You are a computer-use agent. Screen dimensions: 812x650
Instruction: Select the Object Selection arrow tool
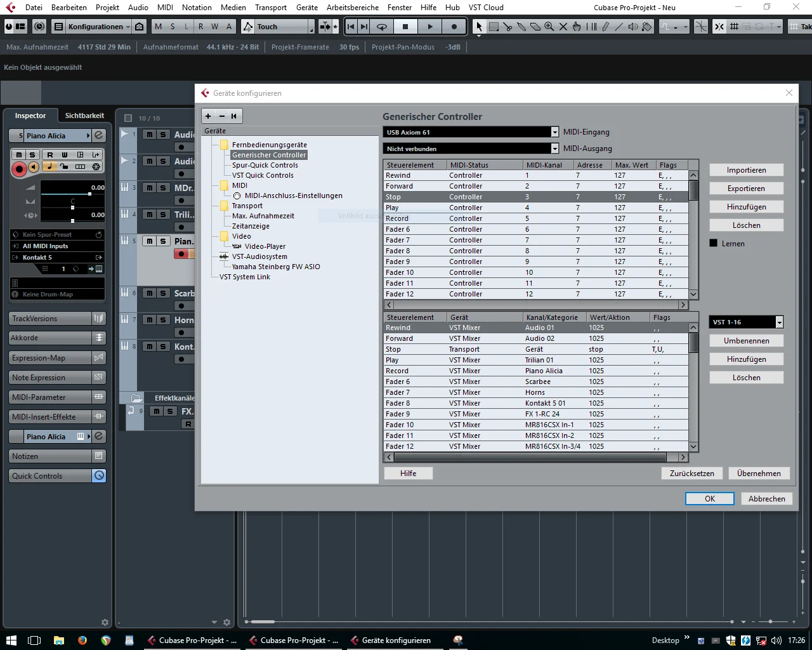pos(480,27)
